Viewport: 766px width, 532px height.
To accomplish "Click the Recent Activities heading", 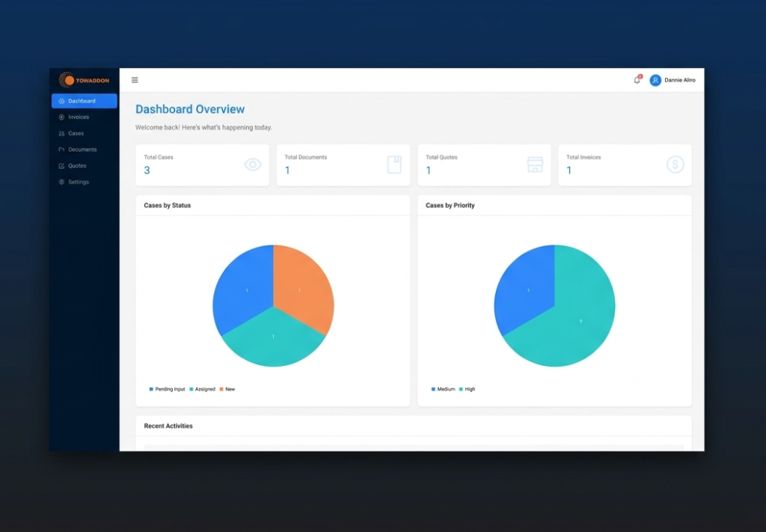I will tap(168, 426).
